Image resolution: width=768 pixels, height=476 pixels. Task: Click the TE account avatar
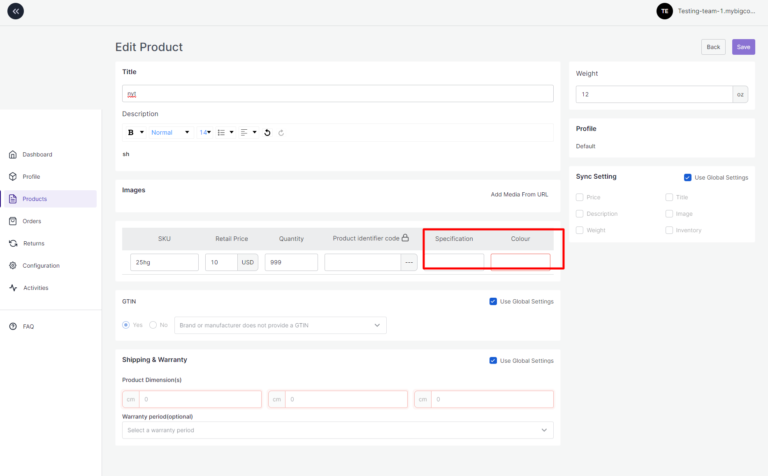664,11
